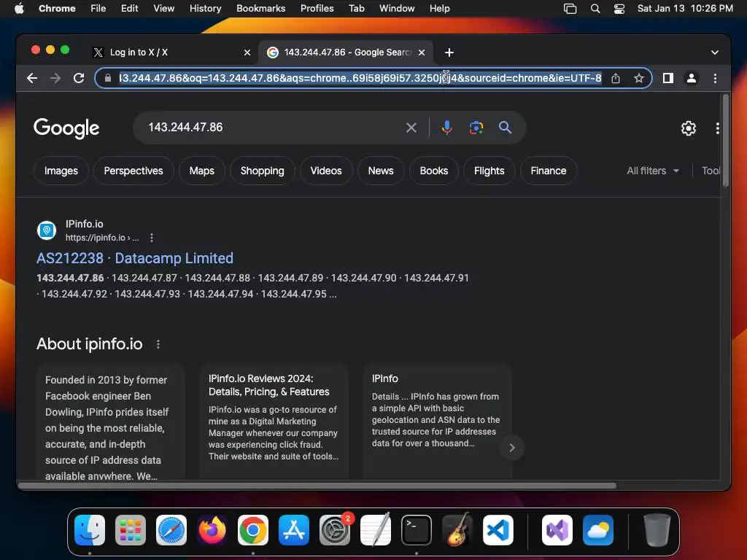Open more options next to About ipinfo.io
747x560 pixels.
pos(158,344)
